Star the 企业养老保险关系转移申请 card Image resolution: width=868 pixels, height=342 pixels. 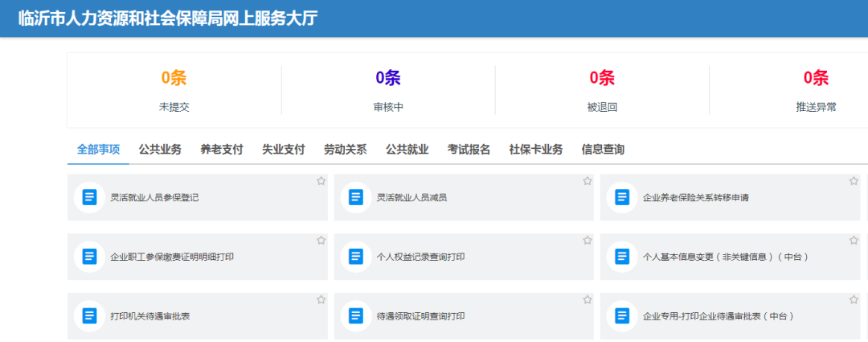pyautogui.click(x=854, y=181)
